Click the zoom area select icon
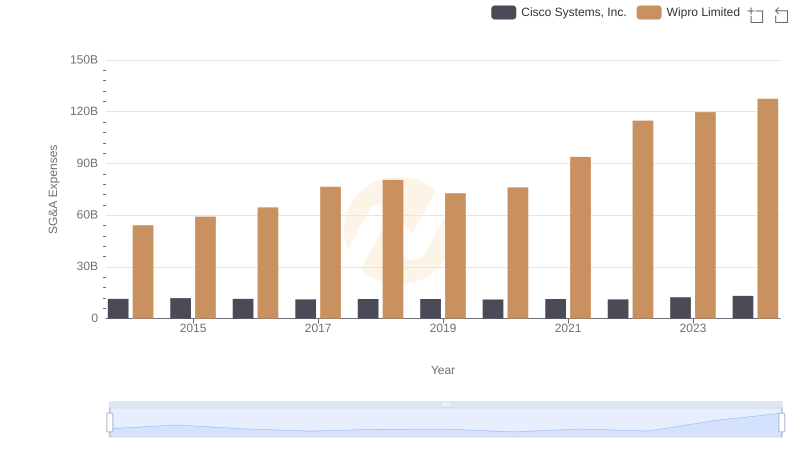800x461 pixels. pos(756,15)
